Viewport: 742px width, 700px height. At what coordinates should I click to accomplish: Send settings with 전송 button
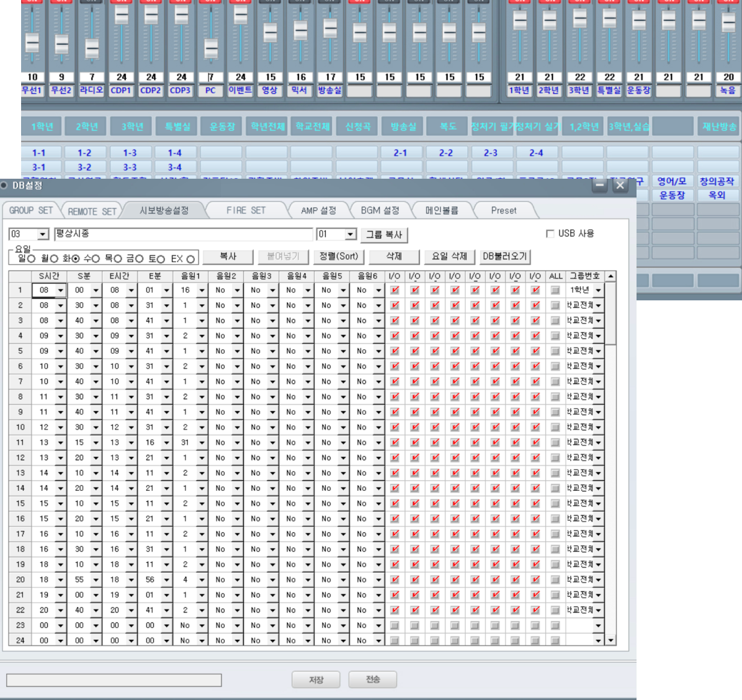coord(372,680)
